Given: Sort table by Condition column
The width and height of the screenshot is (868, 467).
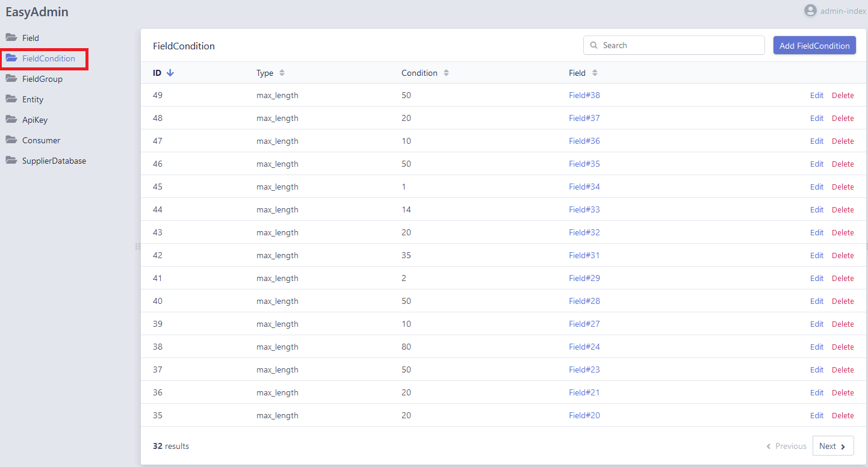Looking at the screenshot, I should 446,73.
